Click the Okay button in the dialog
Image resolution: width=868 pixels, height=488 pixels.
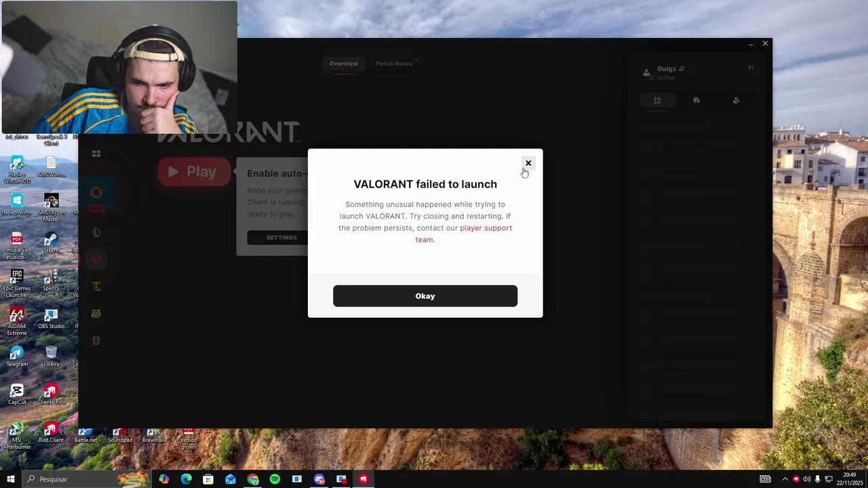pyautogui.click(x=425, y=296)
